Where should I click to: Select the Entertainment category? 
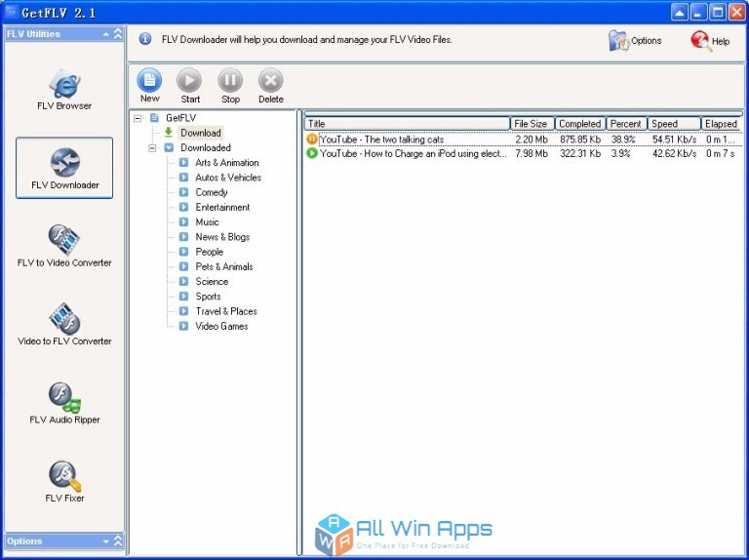(x=222, y=207)
